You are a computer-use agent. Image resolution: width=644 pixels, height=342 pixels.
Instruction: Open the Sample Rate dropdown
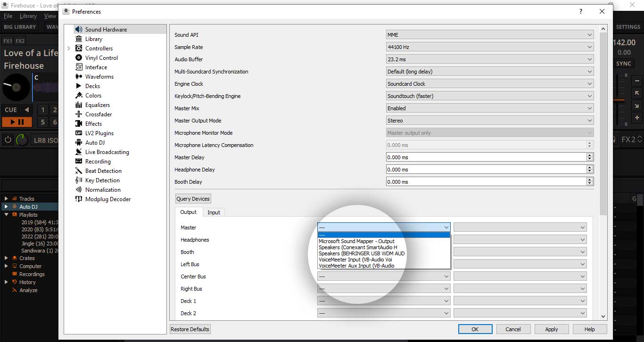coord(489,47)
